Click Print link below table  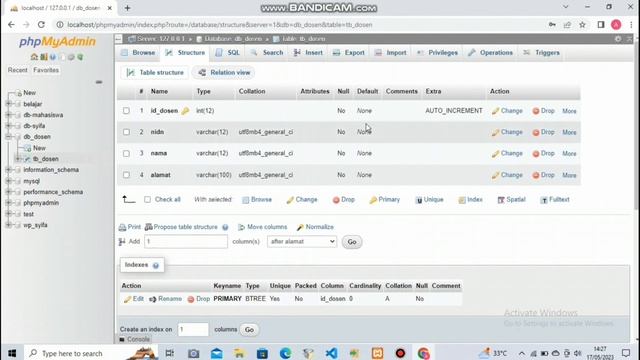pos(129,227)
